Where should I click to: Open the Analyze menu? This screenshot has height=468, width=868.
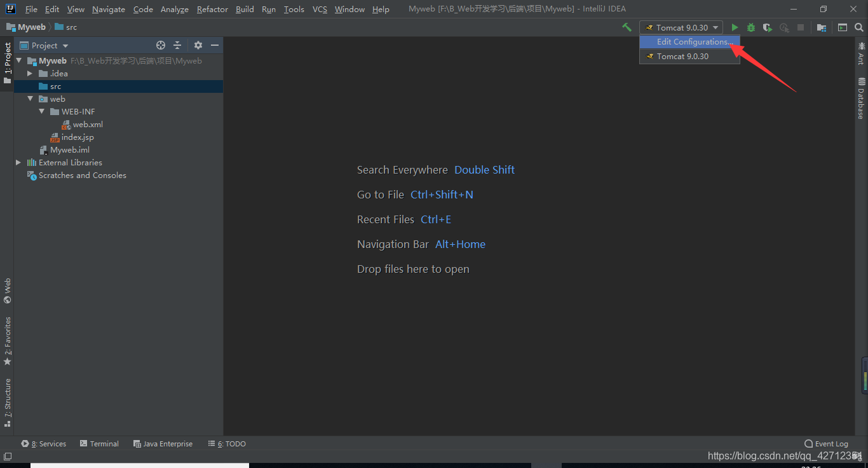(174, 10)
